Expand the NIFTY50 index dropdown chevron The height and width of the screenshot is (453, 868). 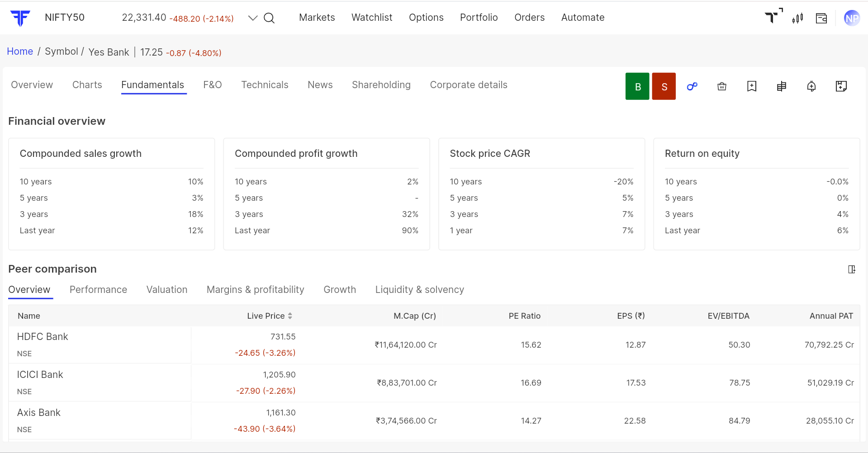coord(253,18)
